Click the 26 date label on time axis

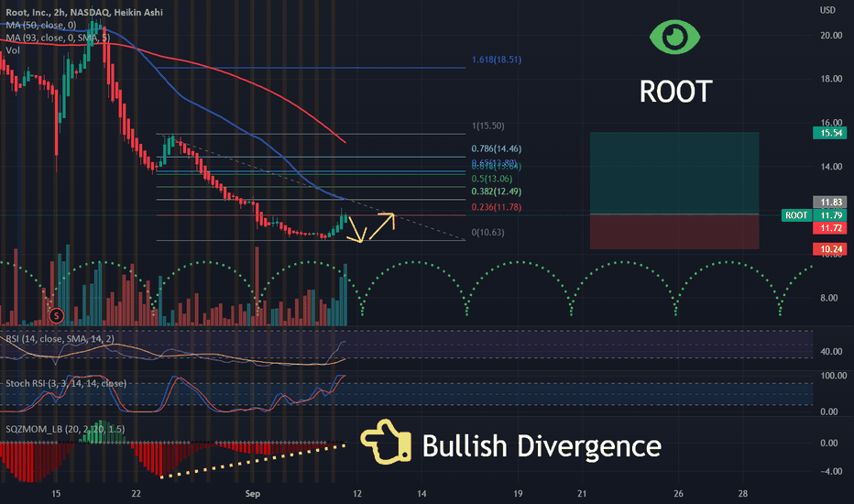click(678, 494)
